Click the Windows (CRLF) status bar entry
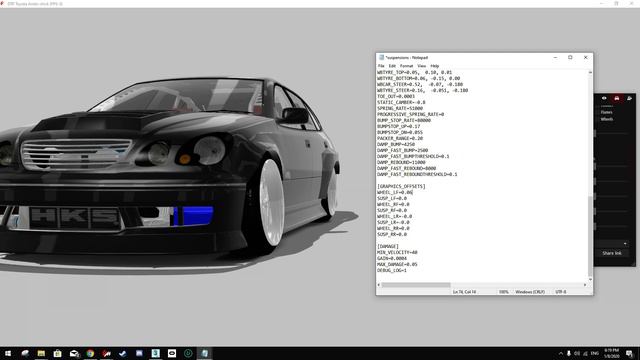Screen dimensions: 640x360 (x=529, y=292)
